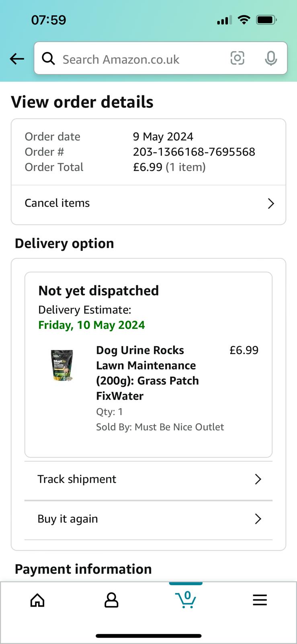
Task: Tap the battery indicator in status bar
Action: 266,20
